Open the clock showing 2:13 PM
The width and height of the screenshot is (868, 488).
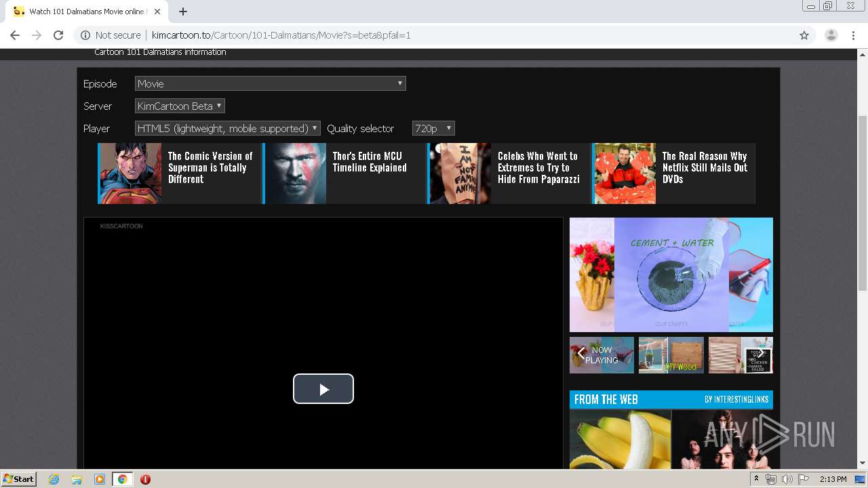pyautogui.click(x=833, y=479)
